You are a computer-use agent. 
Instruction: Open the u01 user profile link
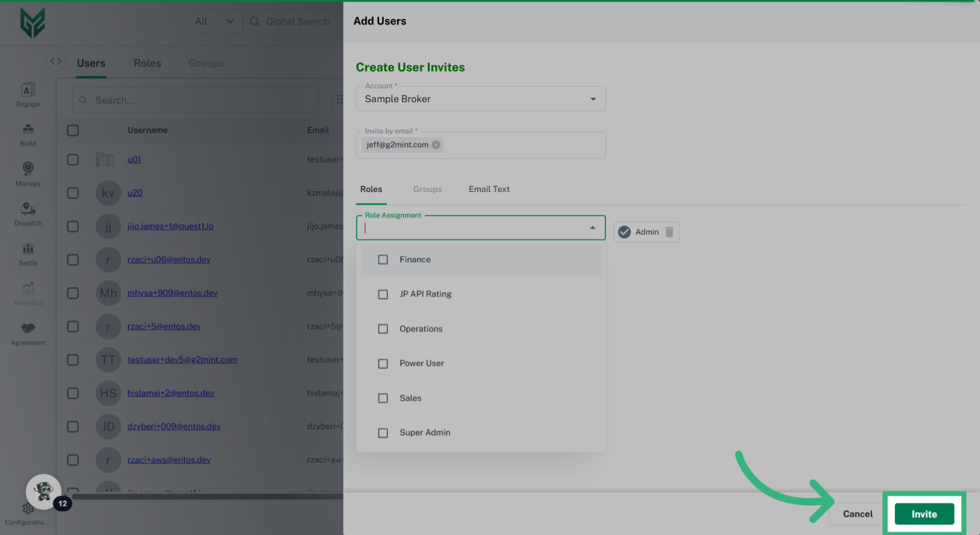click(x=134, y=159)
